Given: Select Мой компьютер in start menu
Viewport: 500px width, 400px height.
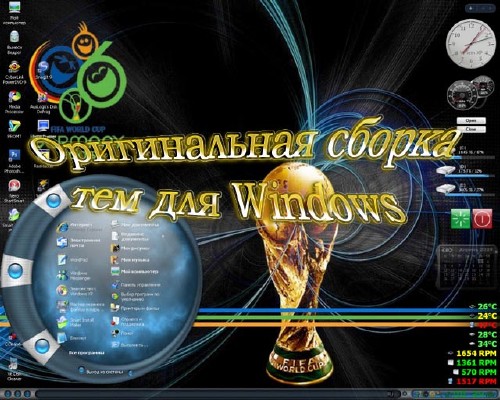Looking at the screenshot, I should (x=135, y=271).
